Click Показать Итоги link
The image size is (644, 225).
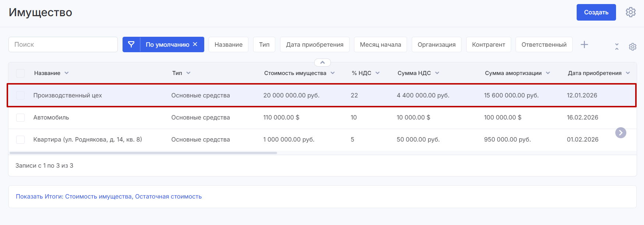tap(109, 196)
